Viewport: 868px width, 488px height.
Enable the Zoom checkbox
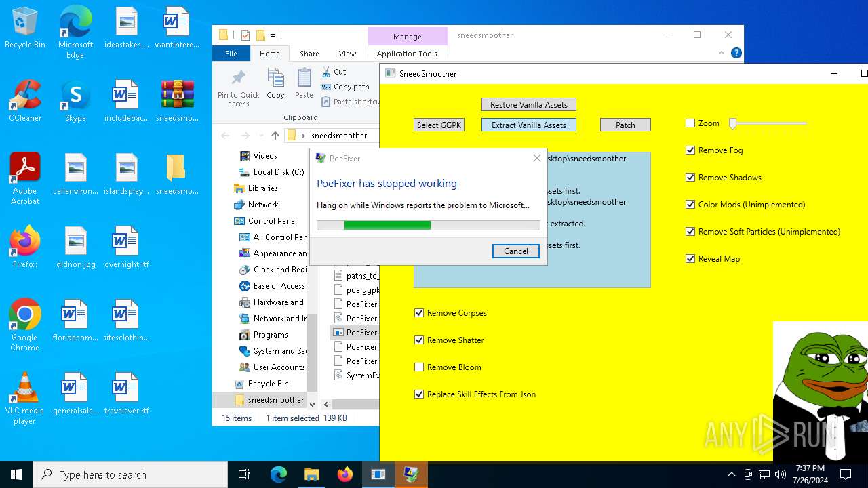pyautogui.click(x=690, y=123)
